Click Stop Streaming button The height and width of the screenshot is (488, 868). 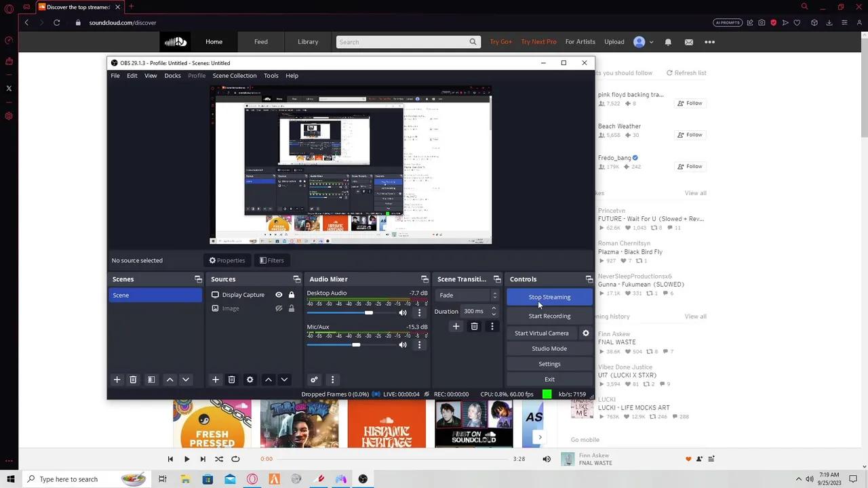pyautogui.click(x=549, y=297)
